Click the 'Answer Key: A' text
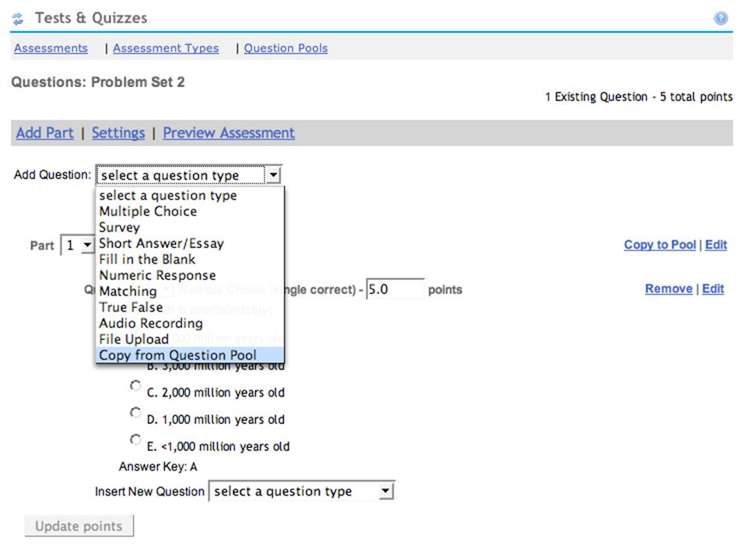The height and width of the screenshot is (560, 747). 158,467
